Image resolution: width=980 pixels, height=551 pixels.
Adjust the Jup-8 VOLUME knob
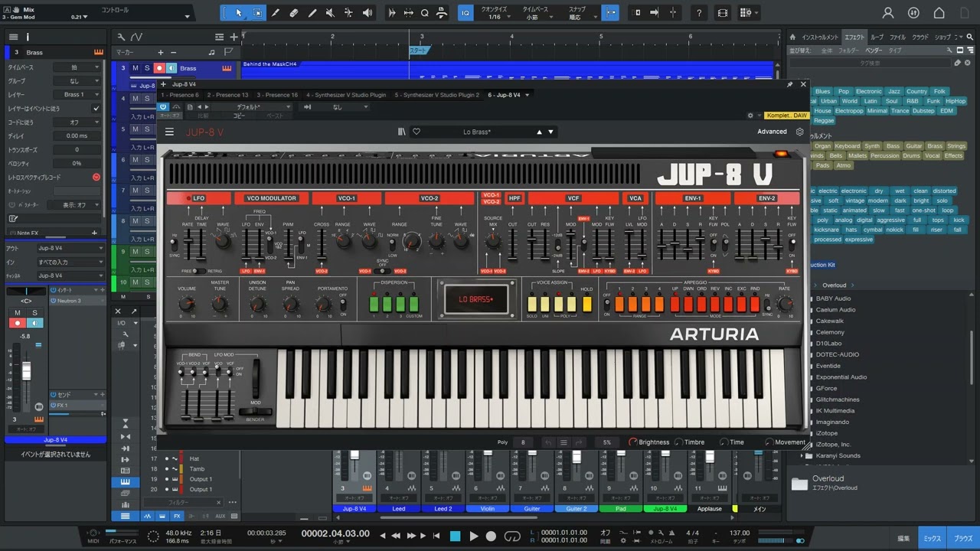pos(187,304)
